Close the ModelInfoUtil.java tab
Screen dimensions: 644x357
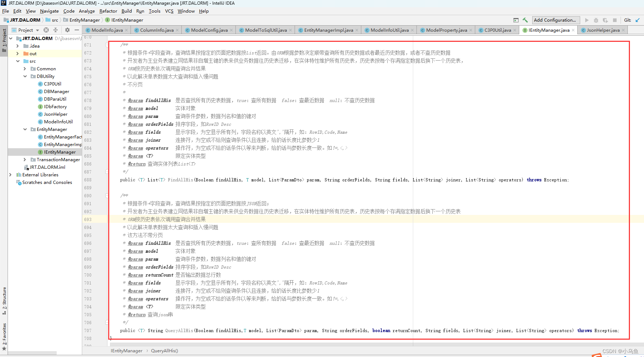[x=412, y=30]
